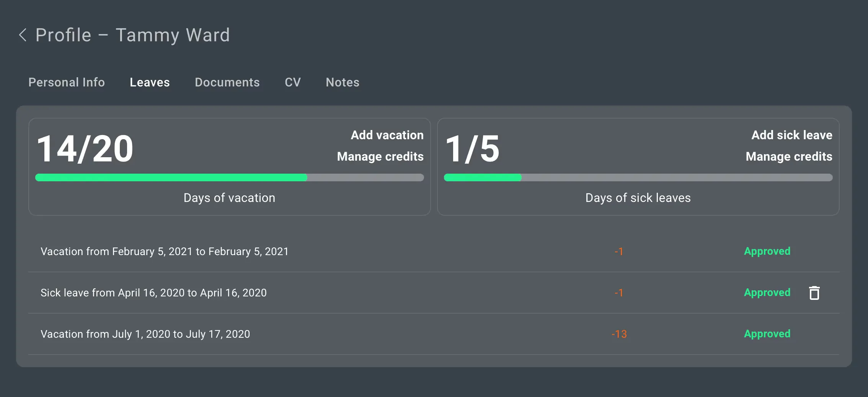
Task: Open the CV tab
Action: 293,82
